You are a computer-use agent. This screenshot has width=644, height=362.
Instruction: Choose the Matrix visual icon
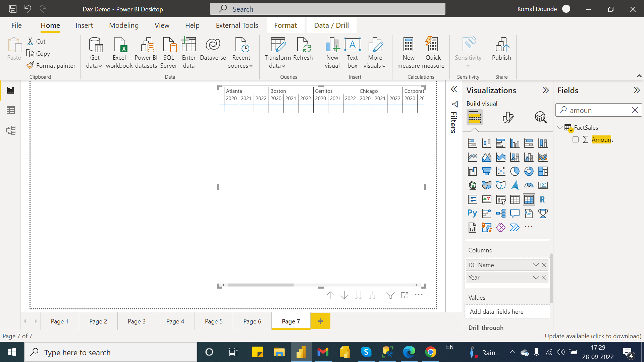(529, 199)
